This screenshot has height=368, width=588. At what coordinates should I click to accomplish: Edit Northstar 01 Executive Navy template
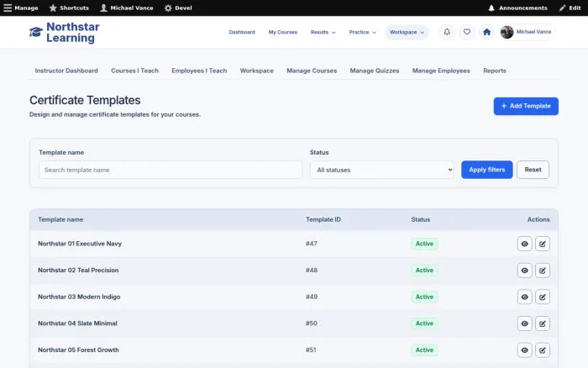543,244
